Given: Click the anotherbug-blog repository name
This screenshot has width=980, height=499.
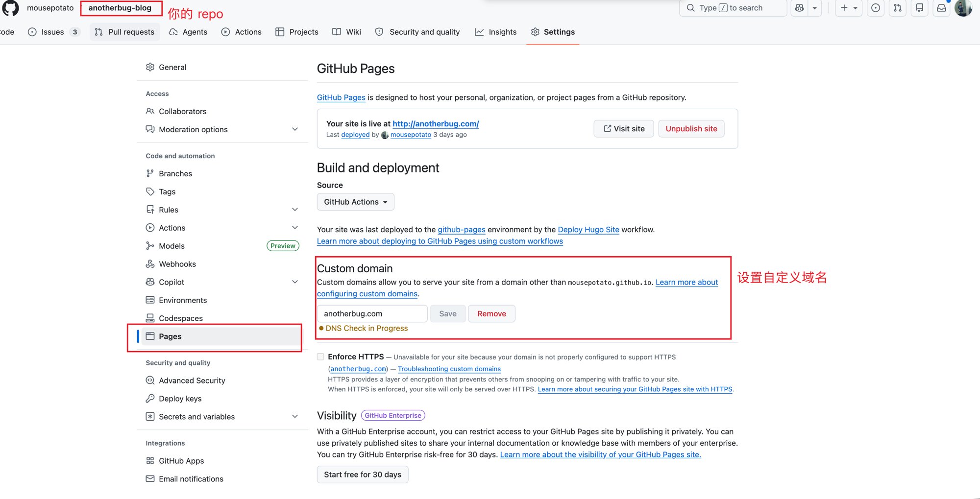Looking at the screenshot, I should click(x=120, y=8).
